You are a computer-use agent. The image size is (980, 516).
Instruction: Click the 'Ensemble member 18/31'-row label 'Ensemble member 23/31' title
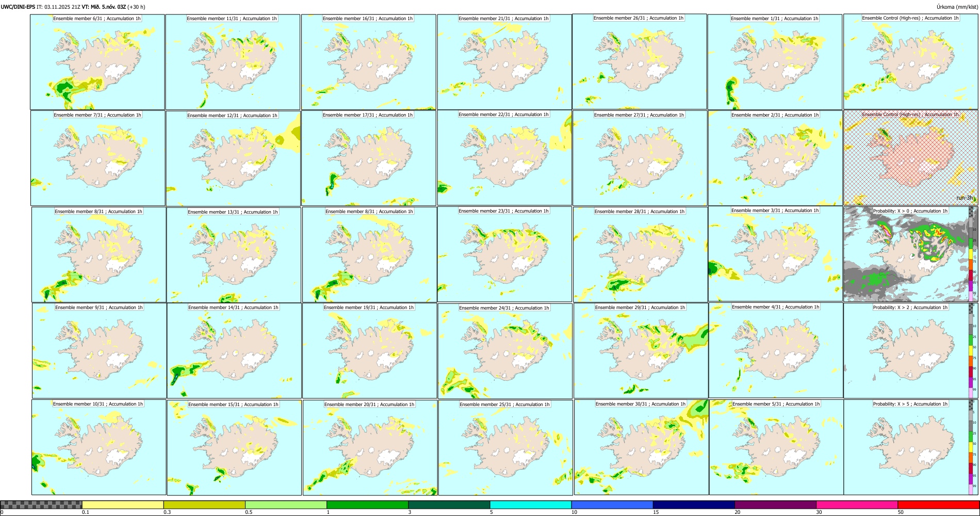pos(503,211)
